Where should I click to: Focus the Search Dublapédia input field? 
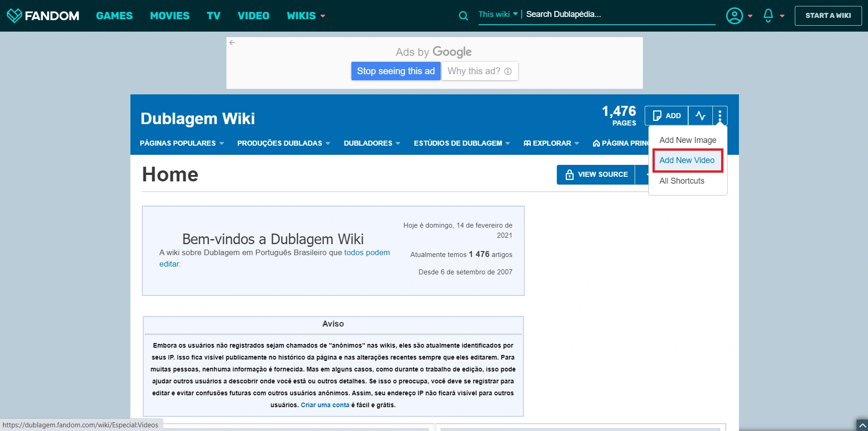620,14
